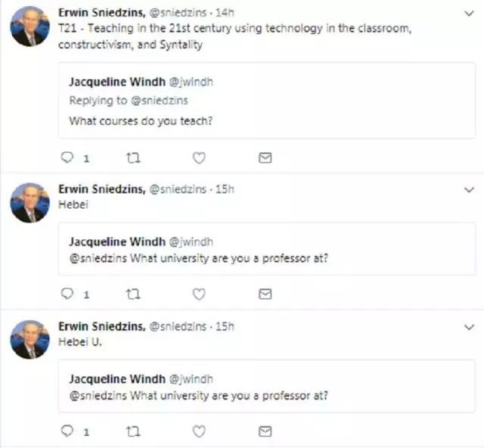Send the T21 tweet via direct message
484x448 pixels.
[265, 158]
